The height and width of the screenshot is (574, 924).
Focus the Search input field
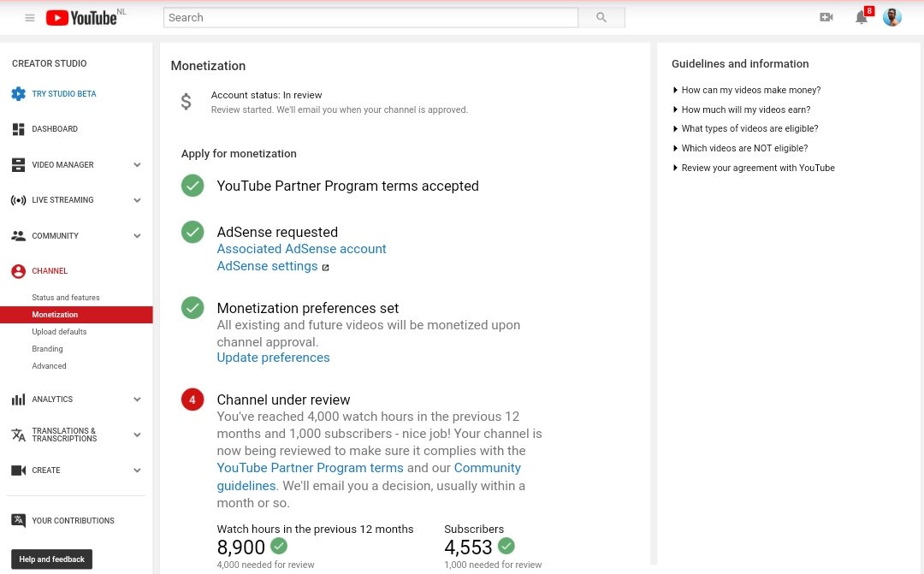(370, 18)
